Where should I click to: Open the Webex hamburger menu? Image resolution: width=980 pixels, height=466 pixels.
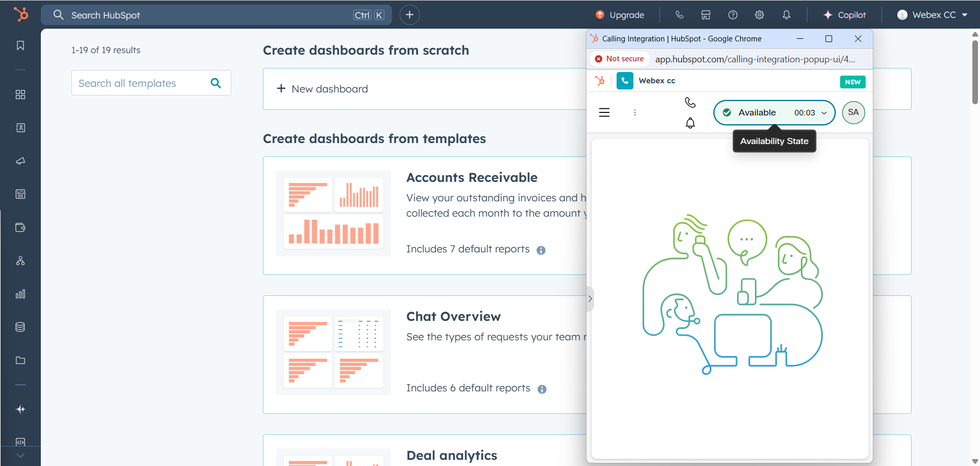(x=604, y=112)
